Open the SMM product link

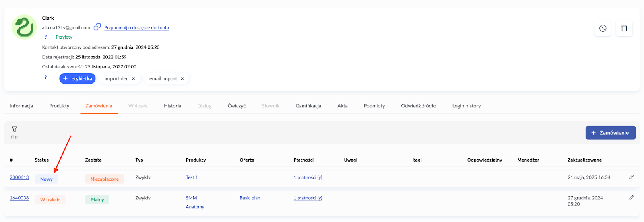pos(191,198)
